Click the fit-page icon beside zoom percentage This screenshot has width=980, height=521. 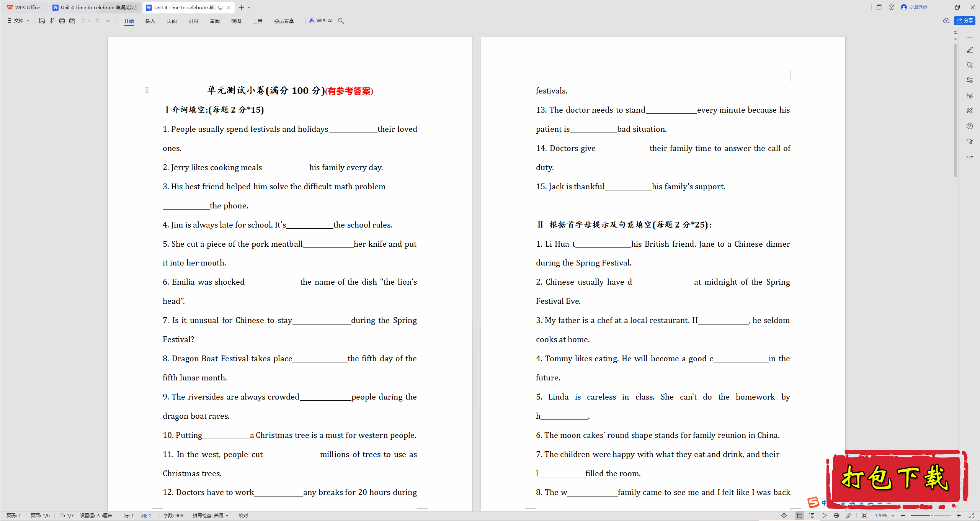coord(864,516)
